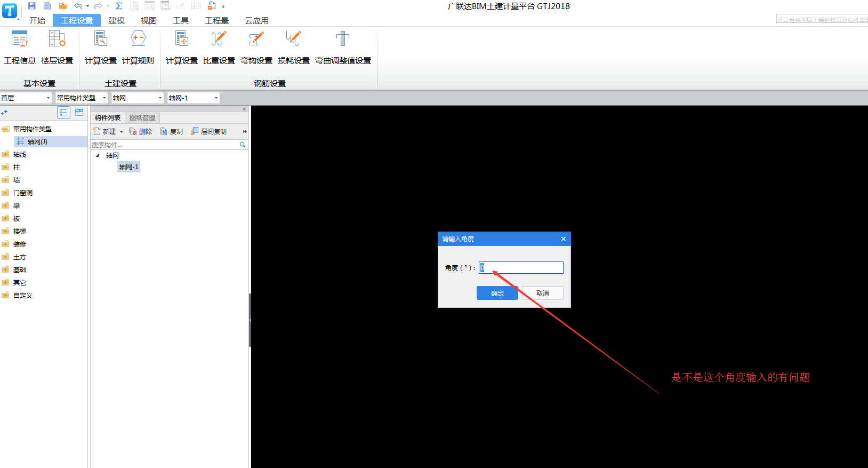Click the add-page icon with orange plus
The width and height of the screenshot is (868, 468).
212,6
